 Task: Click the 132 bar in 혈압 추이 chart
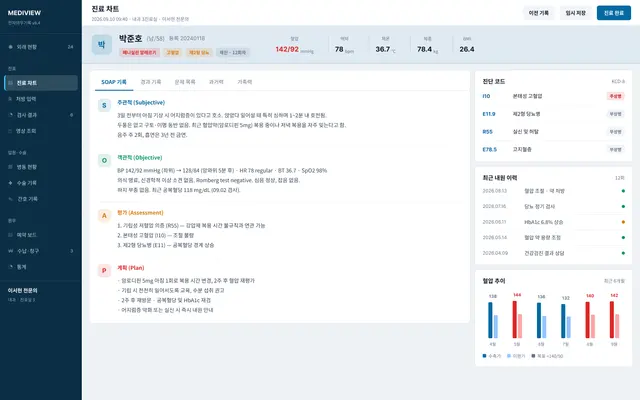coord(563,321)
